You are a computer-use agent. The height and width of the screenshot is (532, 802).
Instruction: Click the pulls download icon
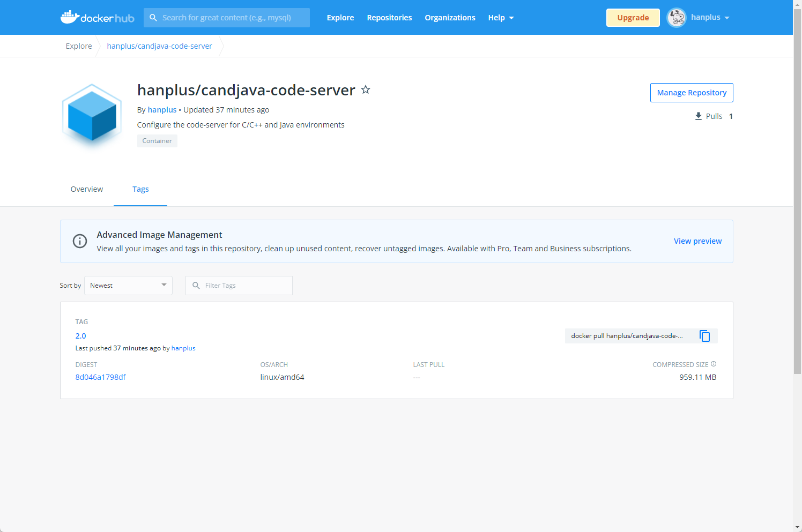[699, 116]
